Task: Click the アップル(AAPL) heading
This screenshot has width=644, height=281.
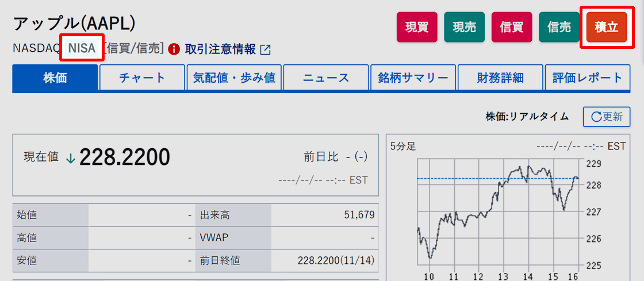Action: coord(74,24)
